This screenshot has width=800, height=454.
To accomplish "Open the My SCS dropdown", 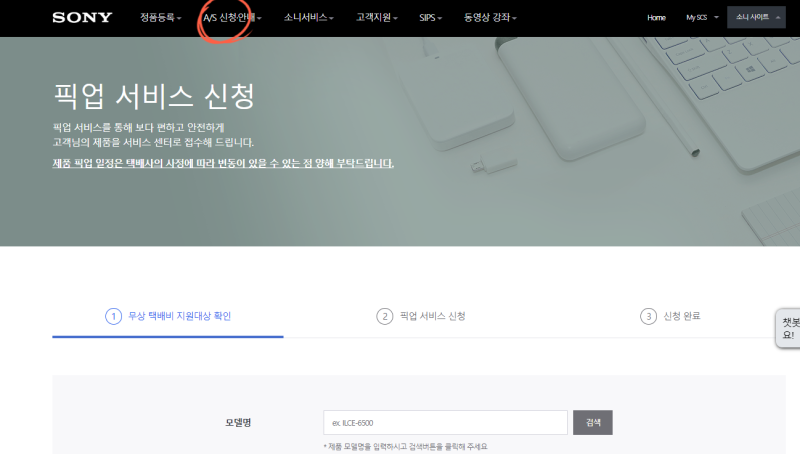I will click(702, 17).
